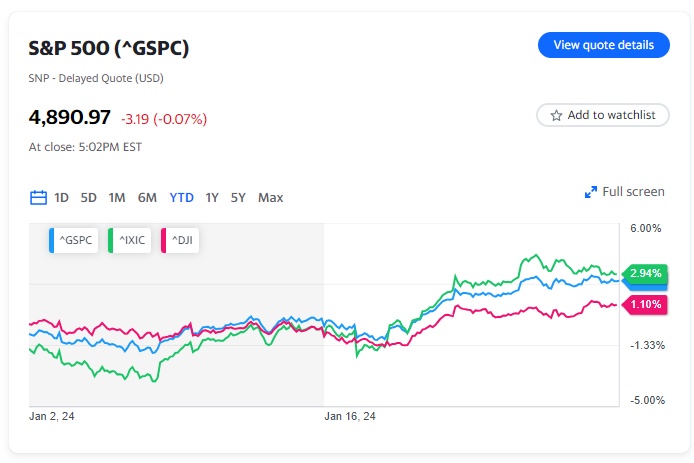Click Add to watchlist button

coord(603,115)
